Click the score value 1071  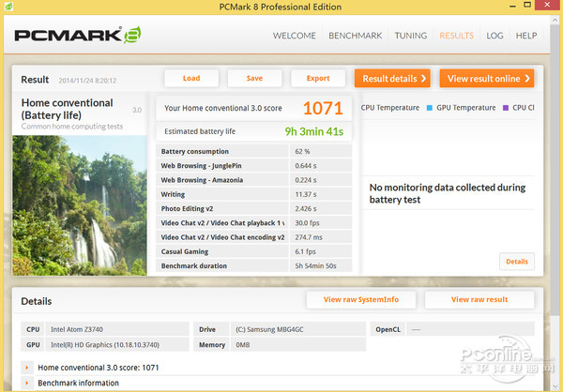coord(323,108)
